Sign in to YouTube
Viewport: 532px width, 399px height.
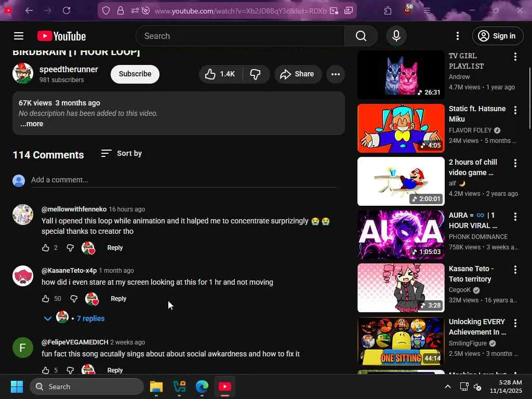(498, 36)
